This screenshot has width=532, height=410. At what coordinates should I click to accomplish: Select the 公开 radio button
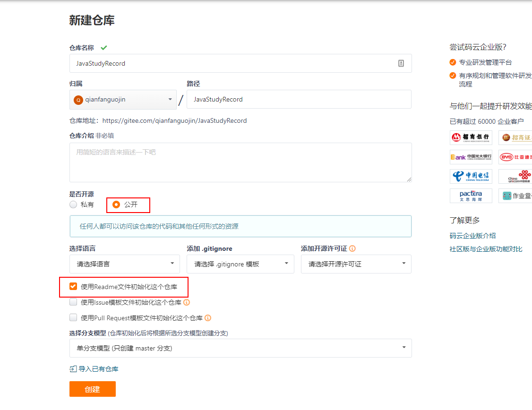click(116, 205)
